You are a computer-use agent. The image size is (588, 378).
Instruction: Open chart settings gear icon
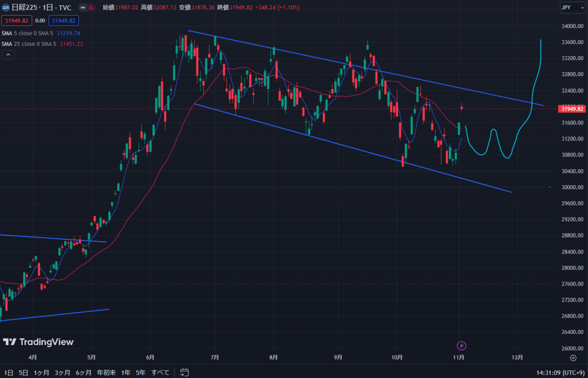[573, 358]
